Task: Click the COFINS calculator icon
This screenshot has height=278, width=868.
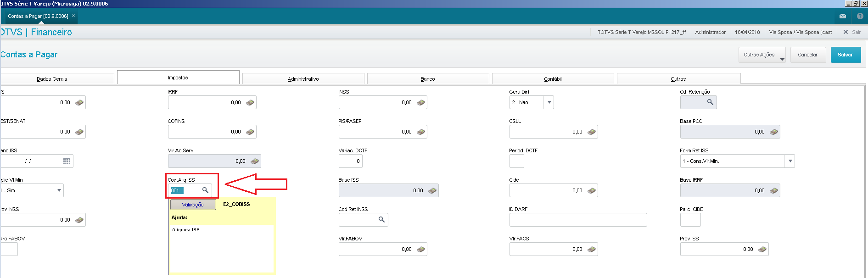Action: pyautogui.click(x=250, y=132)
